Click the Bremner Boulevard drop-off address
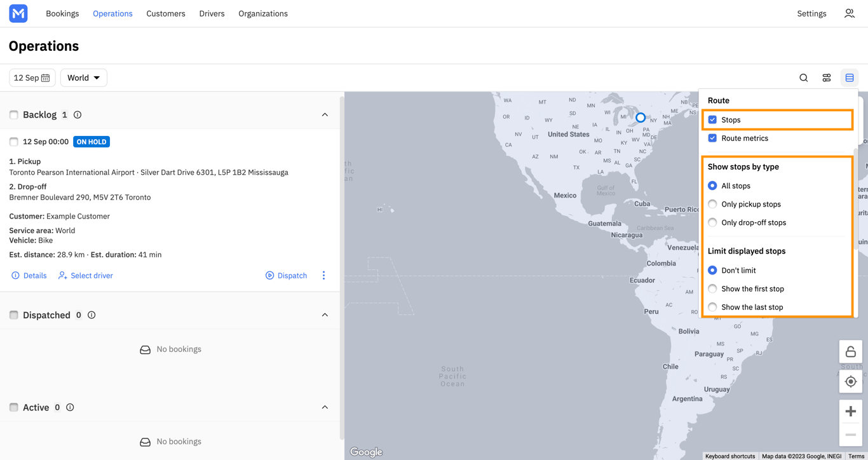This screenshot has height=460, width=868. coord(80,198)
